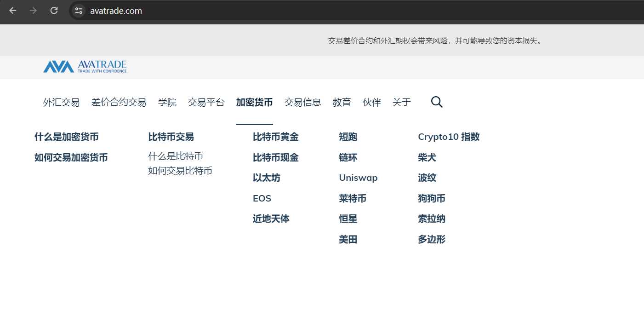Image resolution: width=644 pixels, height=334 pixels.
Task: Open site information icon in address bar
Action: pyautogui.click(x=79, y=11)
